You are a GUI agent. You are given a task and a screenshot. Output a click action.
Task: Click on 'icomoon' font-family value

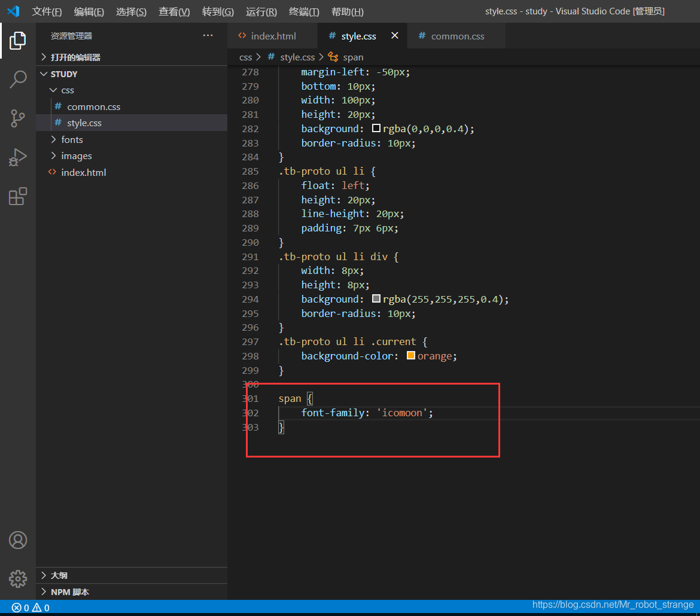pos(402,413)
